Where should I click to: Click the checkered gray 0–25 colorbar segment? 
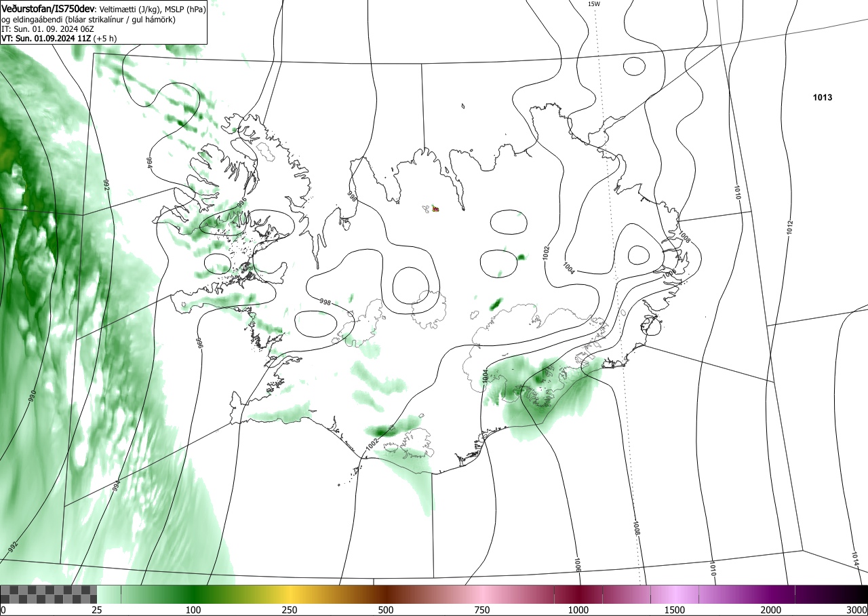[49, 594]
